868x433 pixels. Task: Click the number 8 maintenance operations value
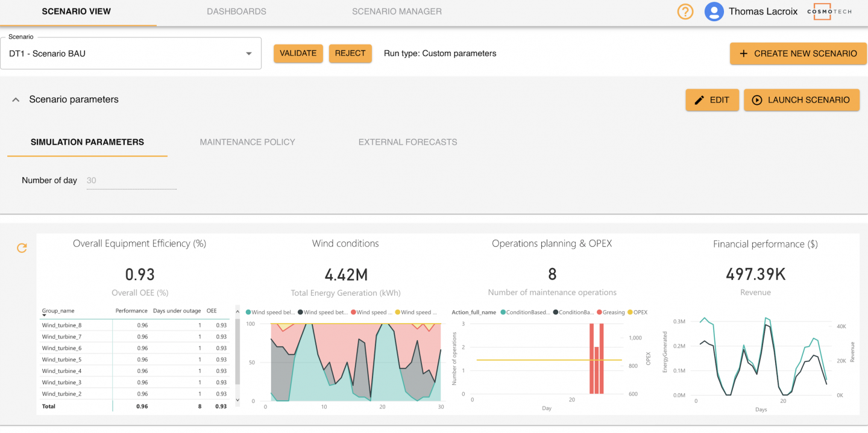click(x=552, y=275)
